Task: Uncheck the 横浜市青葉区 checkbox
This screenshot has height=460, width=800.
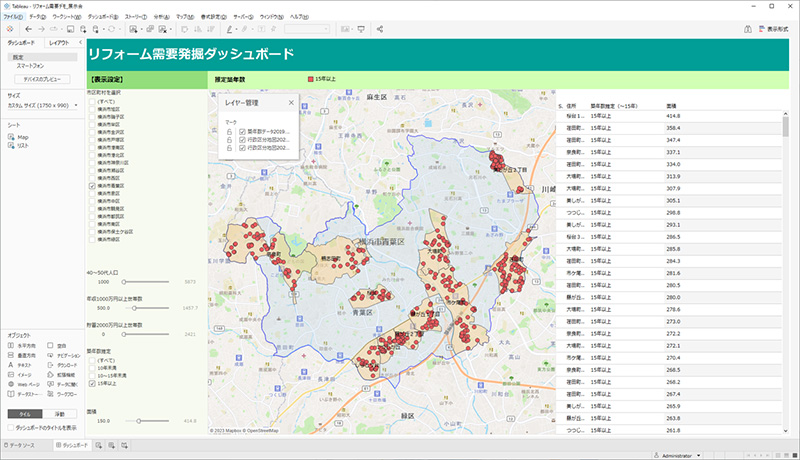Action: pos(92,186)
